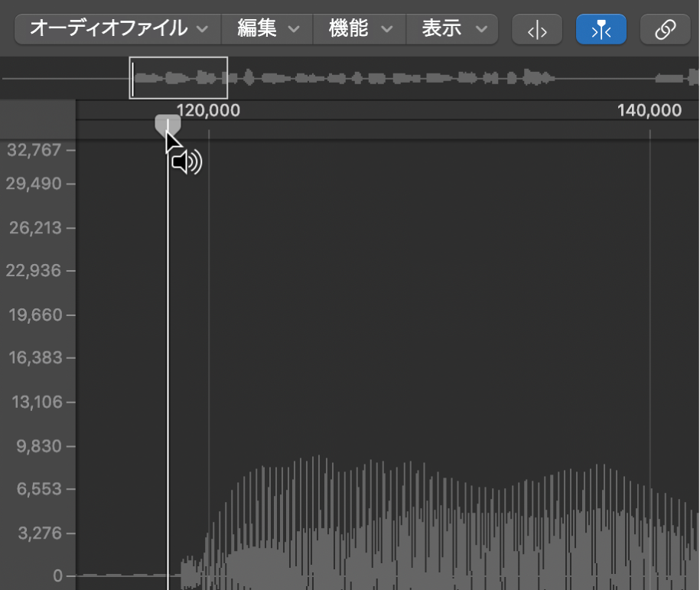Select the </> selection edit toolbar icon
Viewport: 700px width, 590px height.
pyautogui.click(x=536, y=29)
